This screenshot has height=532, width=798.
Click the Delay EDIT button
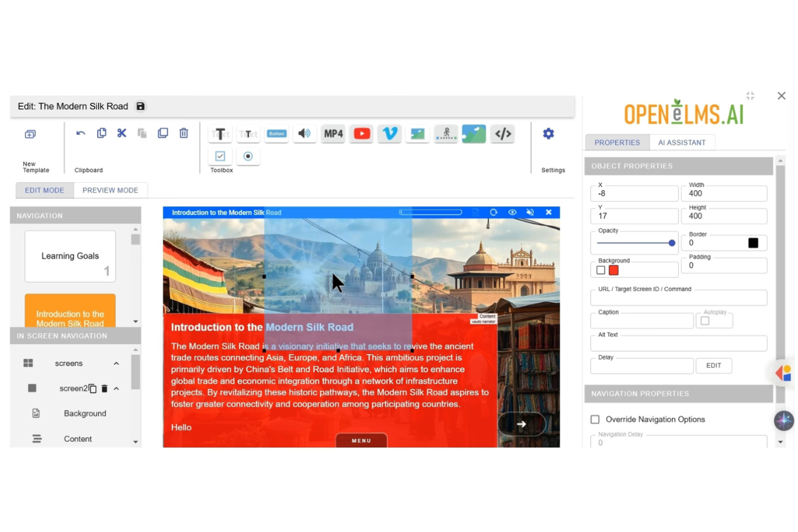coord(713,365)
